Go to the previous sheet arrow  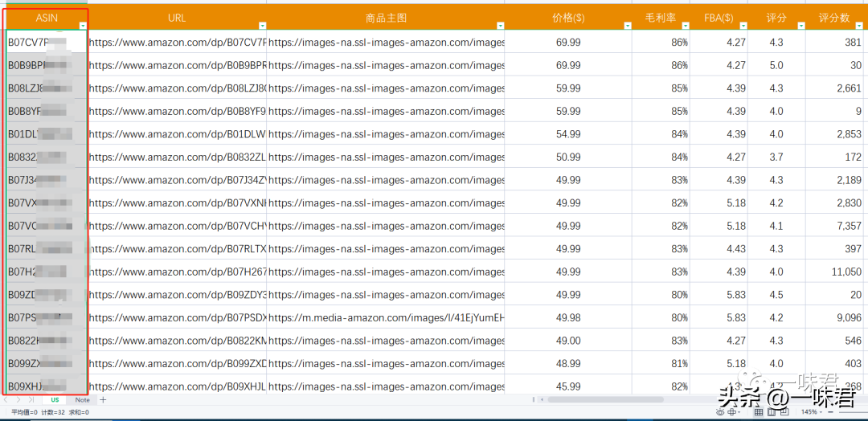(x=6, y=399)
